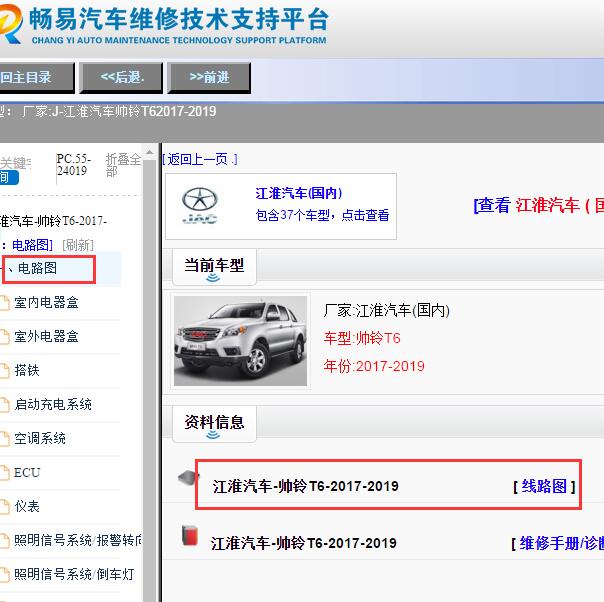Click the 刷新 refresh link
604x602 pixels.
[x=78, y=245]
